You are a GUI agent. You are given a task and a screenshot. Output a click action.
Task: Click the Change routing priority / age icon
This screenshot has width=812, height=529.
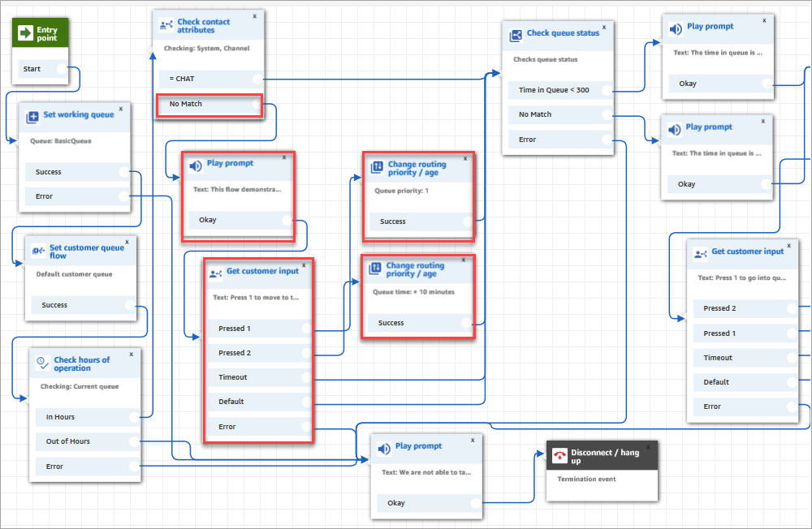(378, 166)
